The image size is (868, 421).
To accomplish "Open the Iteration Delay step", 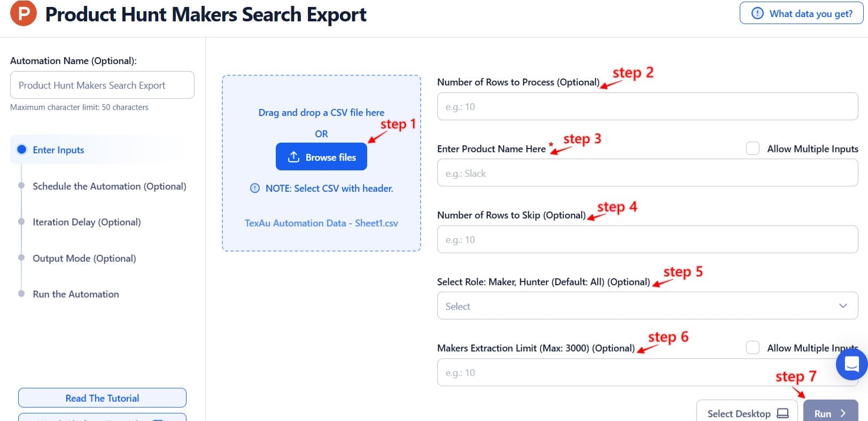I will pos(87,222).
